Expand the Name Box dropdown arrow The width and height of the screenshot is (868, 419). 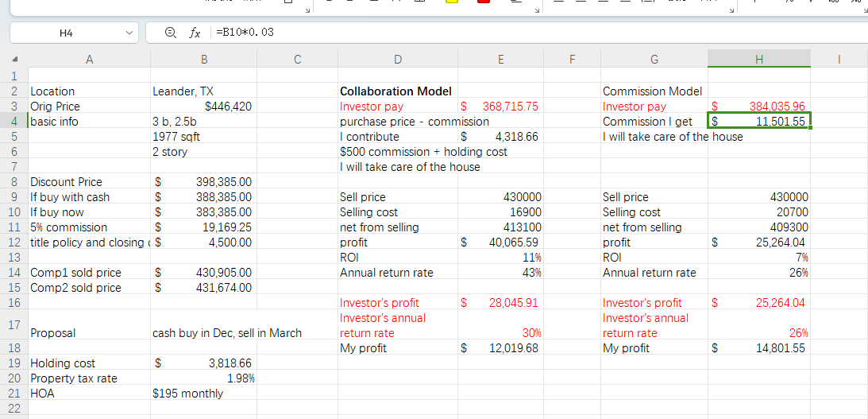pyautogui.click(x=129, y=33)
